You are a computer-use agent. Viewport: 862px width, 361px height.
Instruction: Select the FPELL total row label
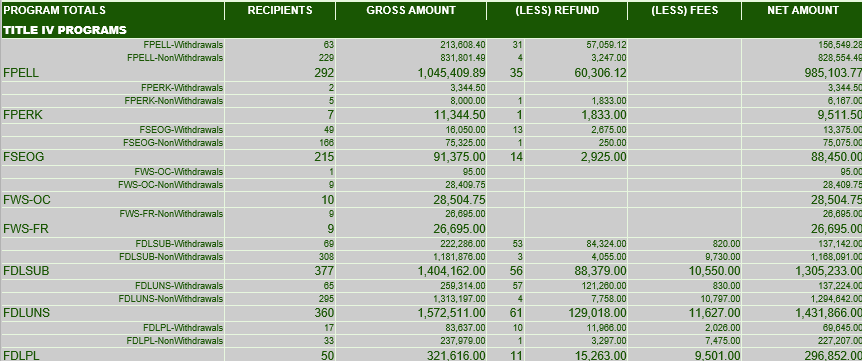tap(21, 73)
